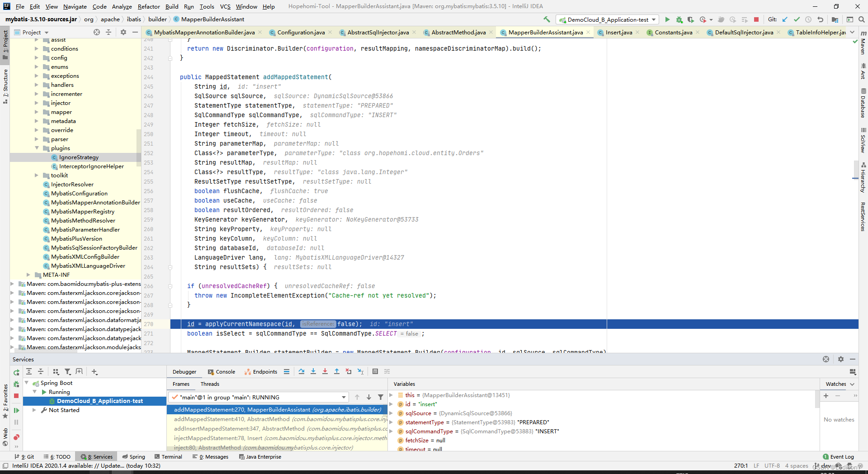Viewport: 868px width, 474px height.
Task: Click the Build Project hammer icon
Action: [x=547, y=19]
